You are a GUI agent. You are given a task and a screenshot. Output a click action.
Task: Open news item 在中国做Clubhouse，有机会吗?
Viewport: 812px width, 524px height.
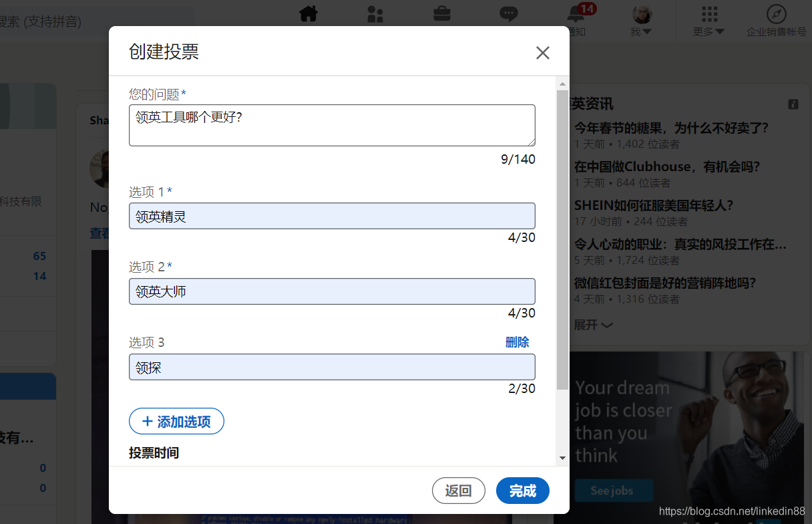pyautogui.click(x=667, y=166)
